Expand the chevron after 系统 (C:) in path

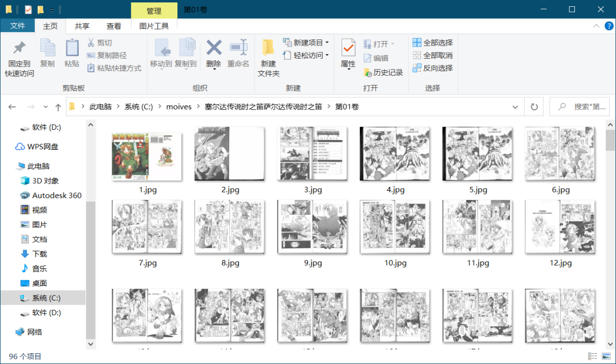(159, 107)
